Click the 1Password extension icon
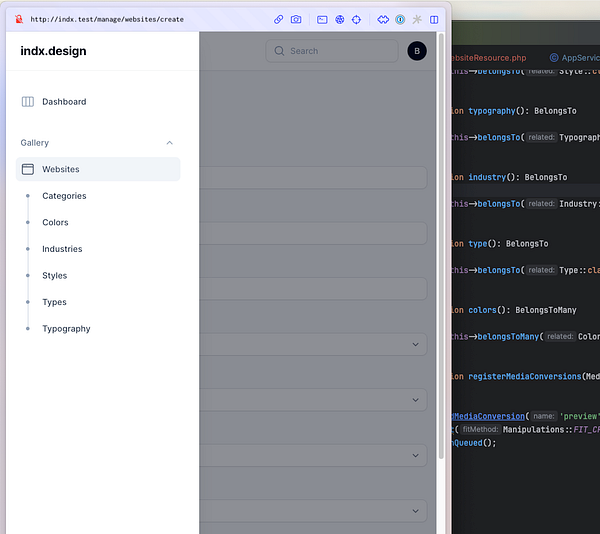The width and height of the screenshot is (600, 534). [400, 19]
